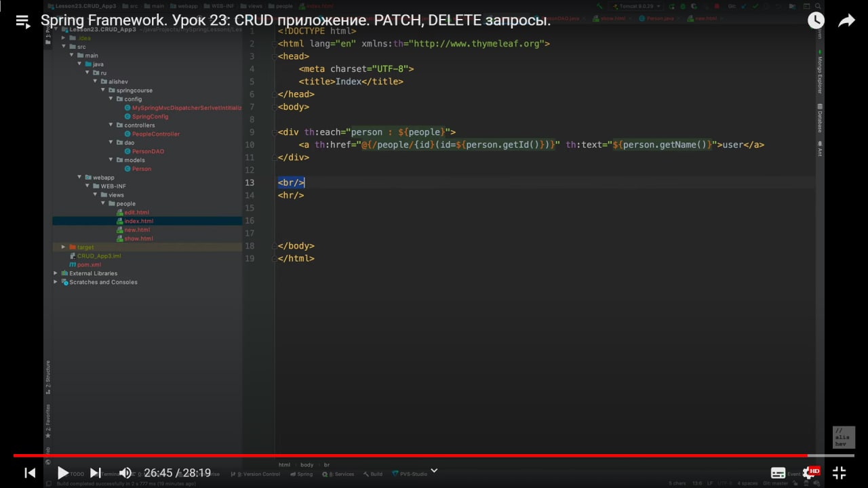Switch to the Spring tool window tab
The image size is (868, 488).
[302, 474]
